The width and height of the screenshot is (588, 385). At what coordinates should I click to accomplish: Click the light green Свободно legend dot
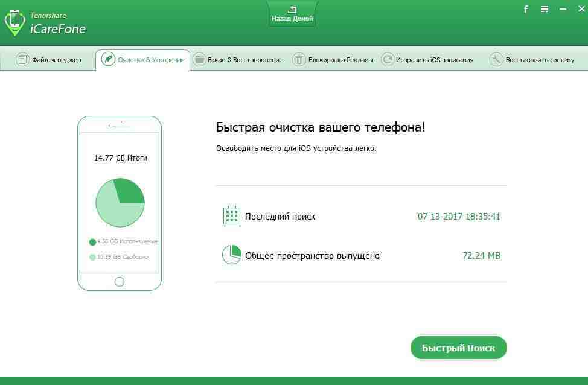pos(92,257)
